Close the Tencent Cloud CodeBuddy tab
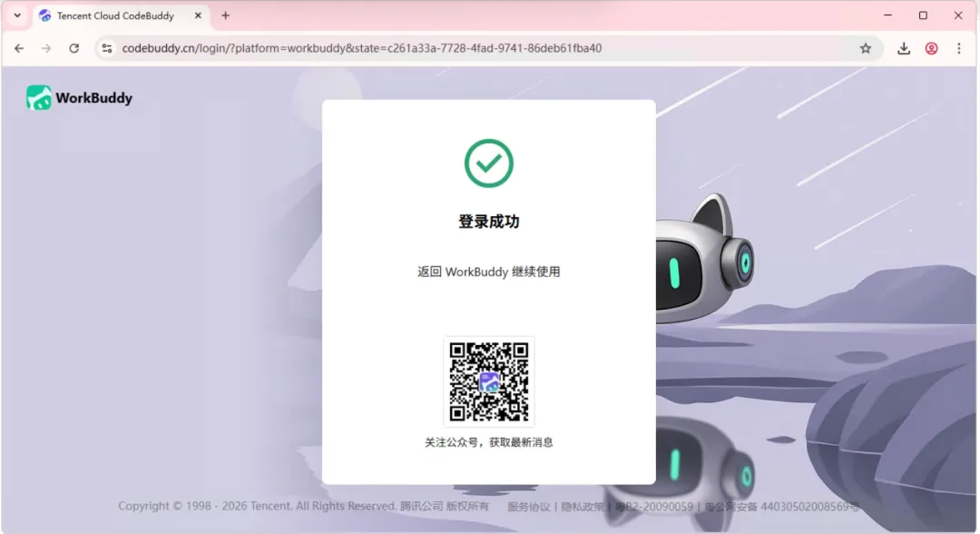This screenshot has height=534, width=980. (198, 15)
